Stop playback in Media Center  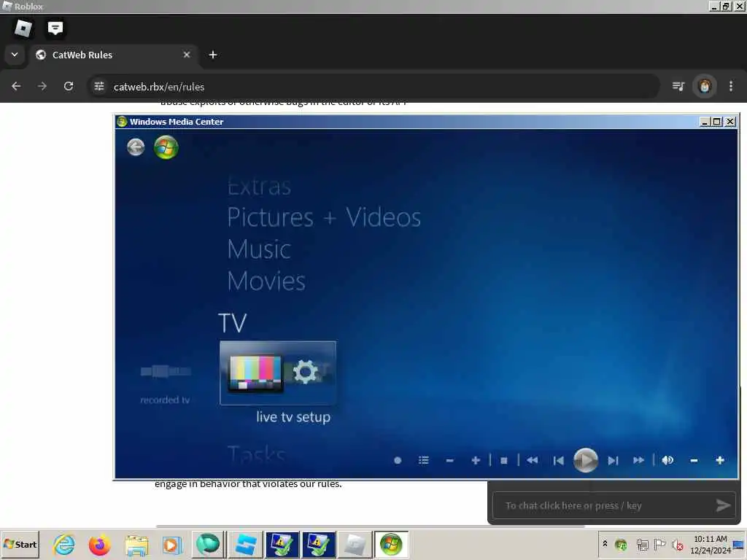[x=503, y=461]
